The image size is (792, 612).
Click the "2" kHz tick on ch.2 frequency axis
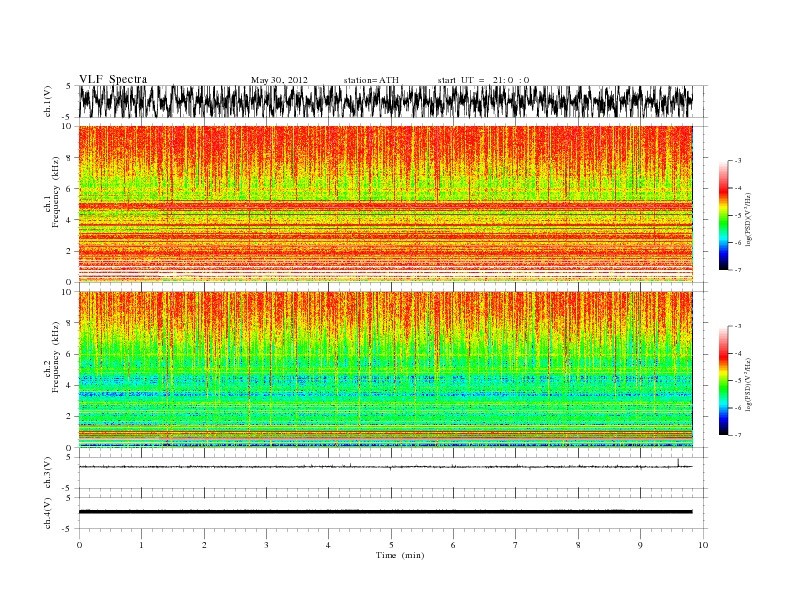click(x=70, y=417)
